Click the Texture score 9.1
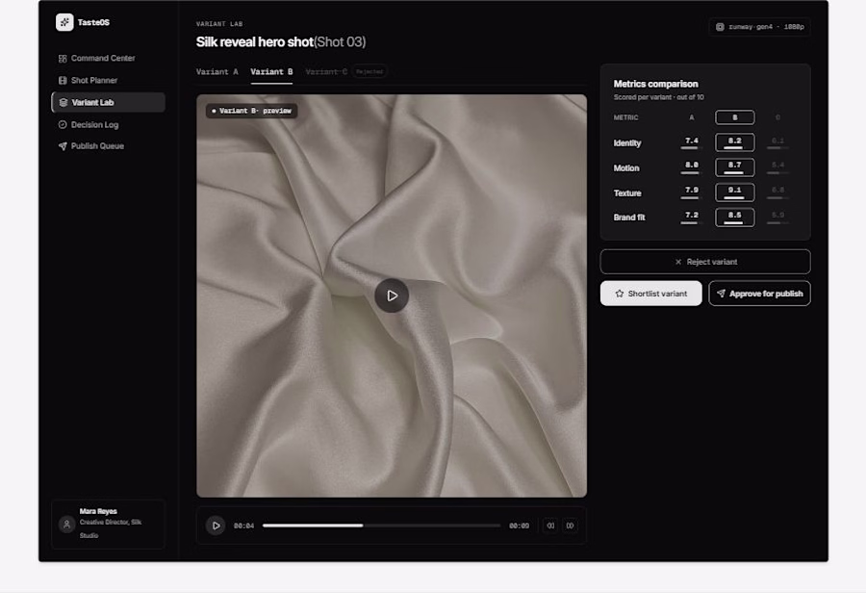Image resolution: width=866 pixels, height=616 pixels. point(734,192)
